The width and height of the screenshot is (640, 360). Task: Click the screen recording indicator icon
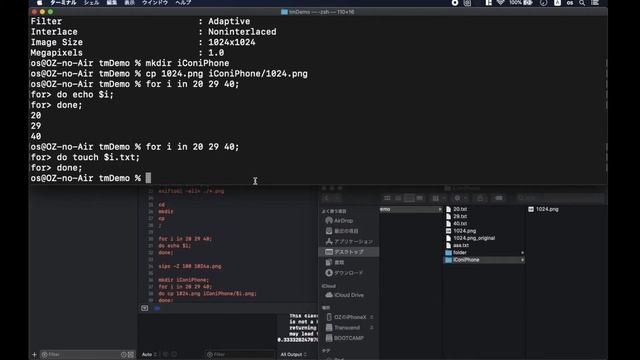click(455, 3)
